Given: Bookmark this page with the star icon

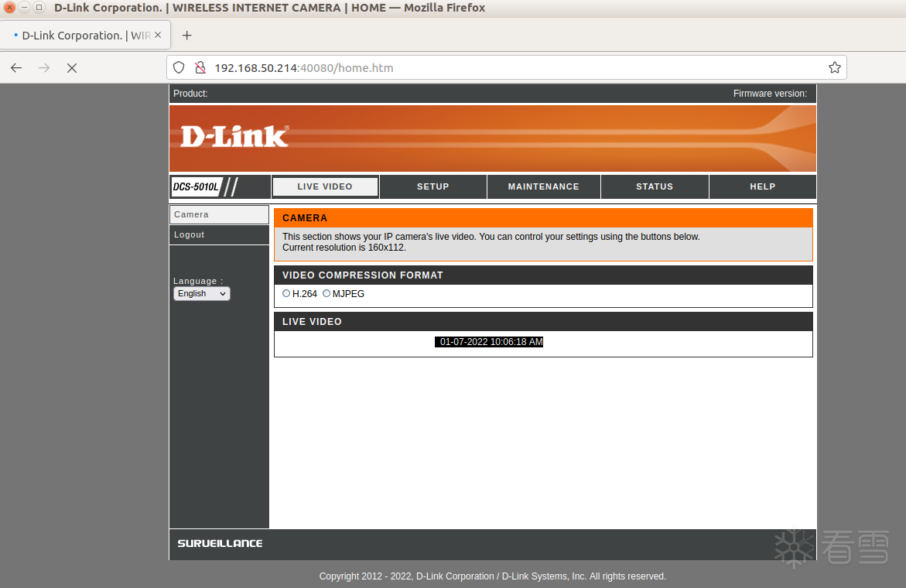Looking at the screenshot, I should (x=834, y=67).
